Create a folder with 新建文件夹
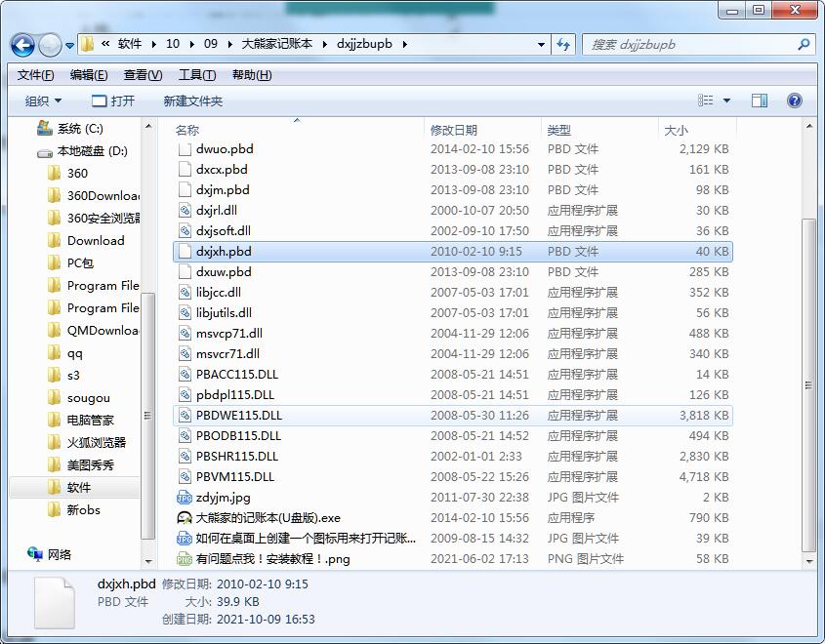Viewport: 825px width, 644px height. 193,101
